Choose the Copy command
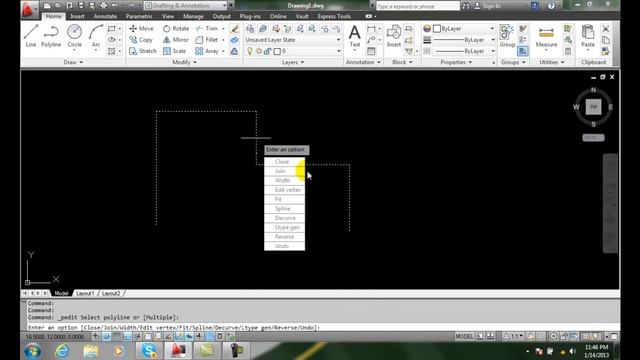 pyautogui.click(x=141, y=40)
